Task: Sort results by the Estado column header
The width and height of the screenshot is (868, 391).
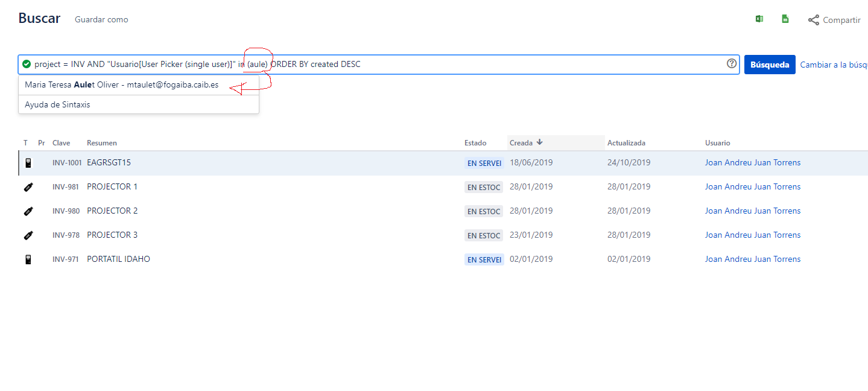Action: click(x=475, y=143)
